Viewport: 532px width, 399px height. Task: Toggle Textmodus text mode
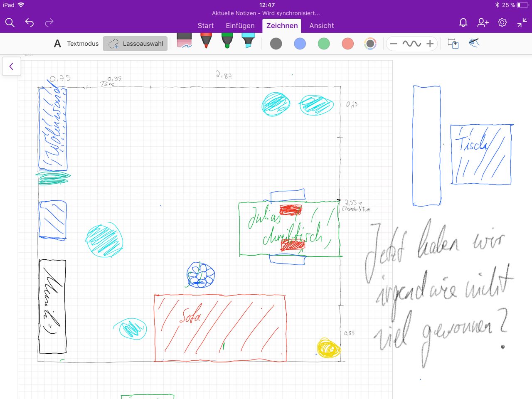(x=76, y=44)
